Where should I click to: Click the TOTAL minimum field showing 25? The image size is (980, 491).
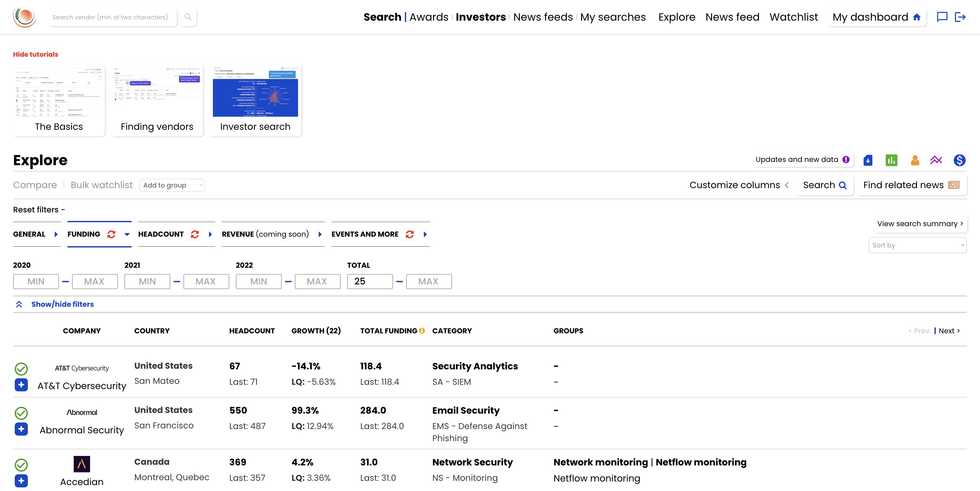coord(370,281)
